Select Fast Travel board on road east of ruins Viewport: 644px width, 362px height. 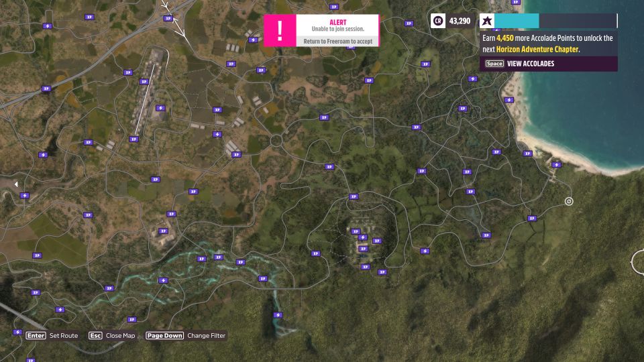click(x=425, y=251)
